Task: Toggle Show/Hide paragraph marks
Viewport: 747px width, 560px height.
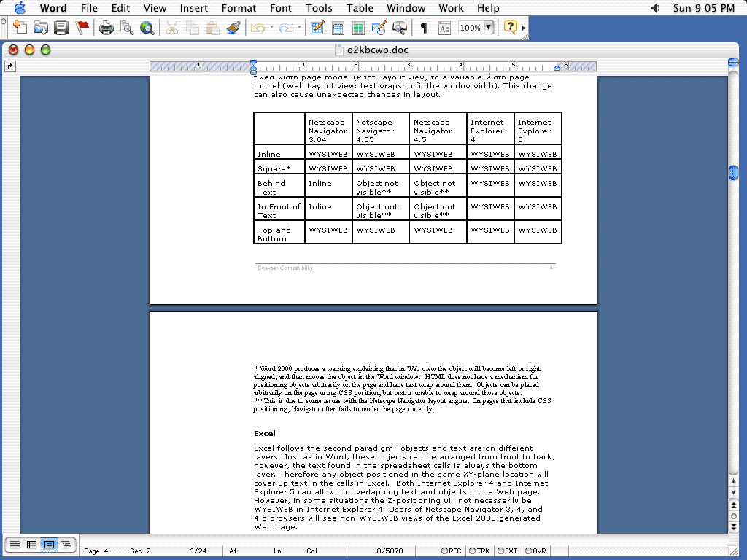Action: (424, 28)
